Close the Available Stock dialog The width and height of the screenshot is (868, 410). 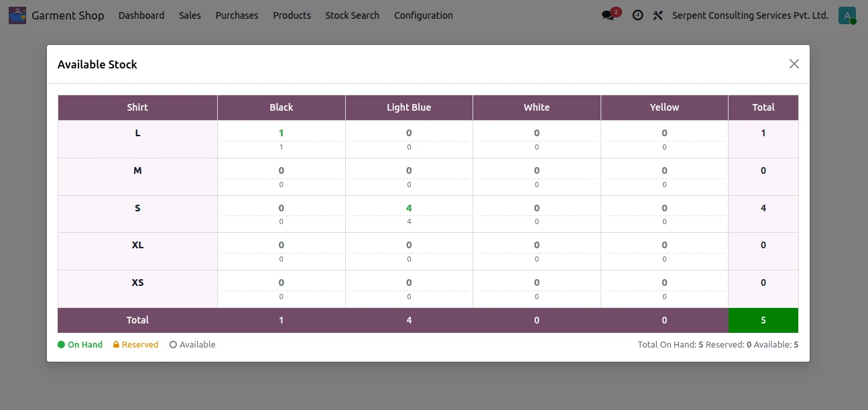[794, 64]
